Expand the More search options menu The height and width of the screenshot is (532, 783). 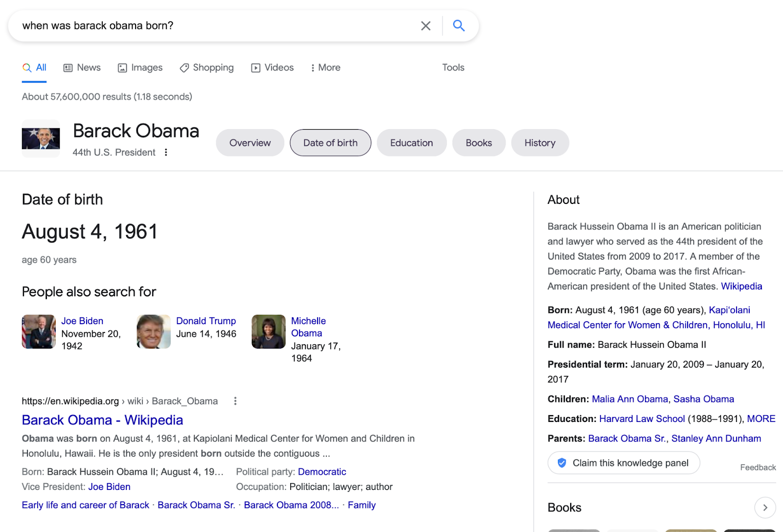coord(325,67)
